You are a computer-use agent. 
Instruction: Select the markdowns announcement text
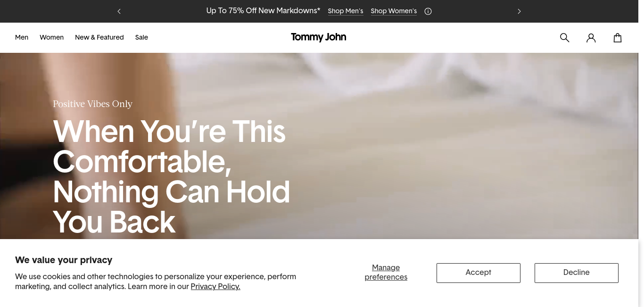[x=263, y=10]
